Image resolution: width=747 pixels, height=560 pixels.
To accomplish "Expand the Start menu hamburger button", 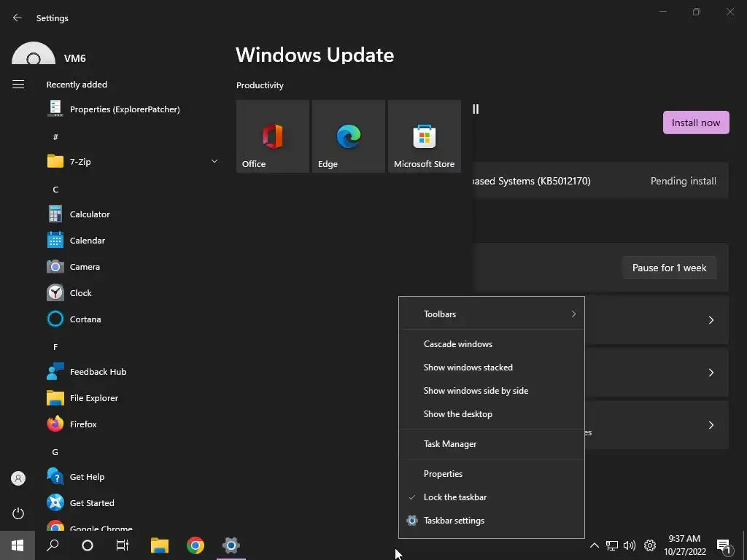I will pyautogui.click(x=18, y=85).
